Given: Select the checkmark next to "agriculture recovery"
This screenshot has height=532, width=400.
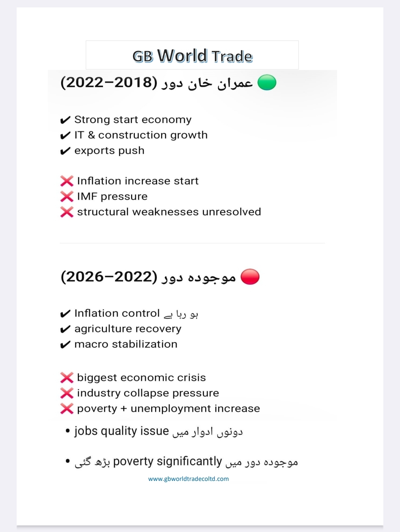Looking at the screenshot, I should coord(65,329).
